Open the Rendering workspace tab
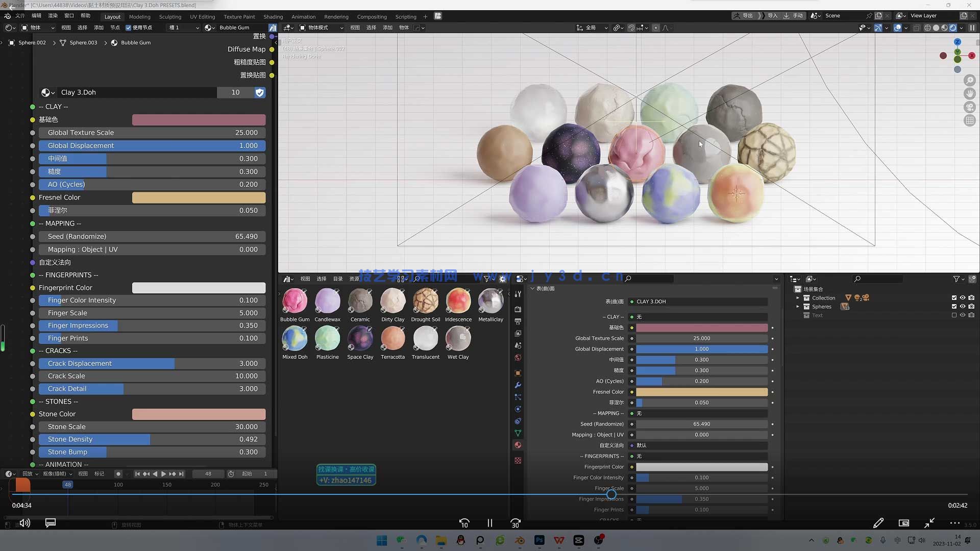Viewport: 980px width, 551px height. point(336,17)
